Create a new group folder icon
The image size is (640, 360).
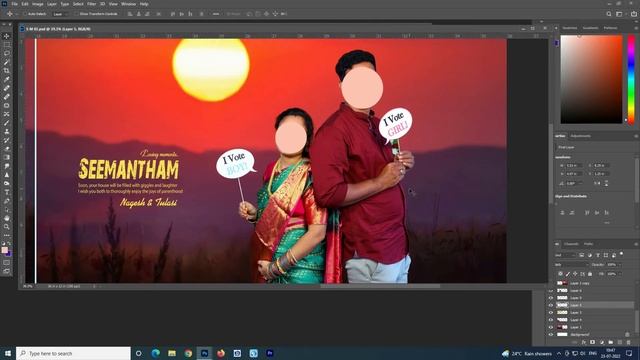pyautogui.click(x=611, y=342)
